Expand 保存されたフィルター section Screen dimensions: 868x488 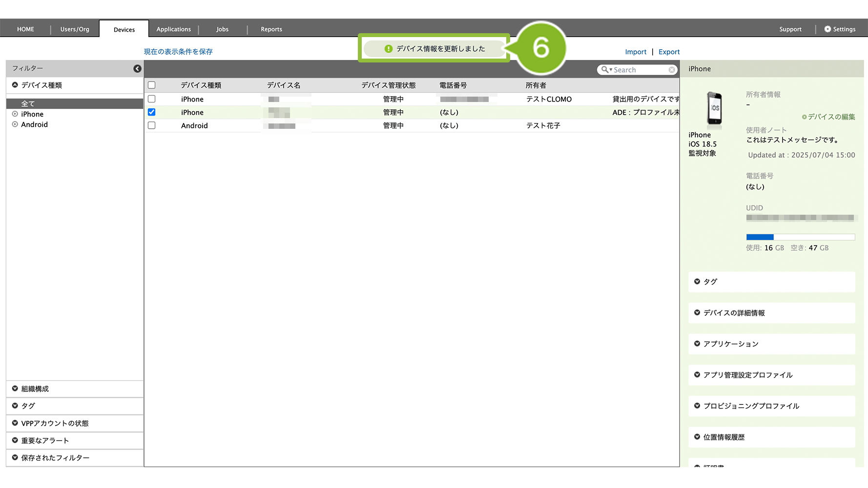click(x=75, y=458)
